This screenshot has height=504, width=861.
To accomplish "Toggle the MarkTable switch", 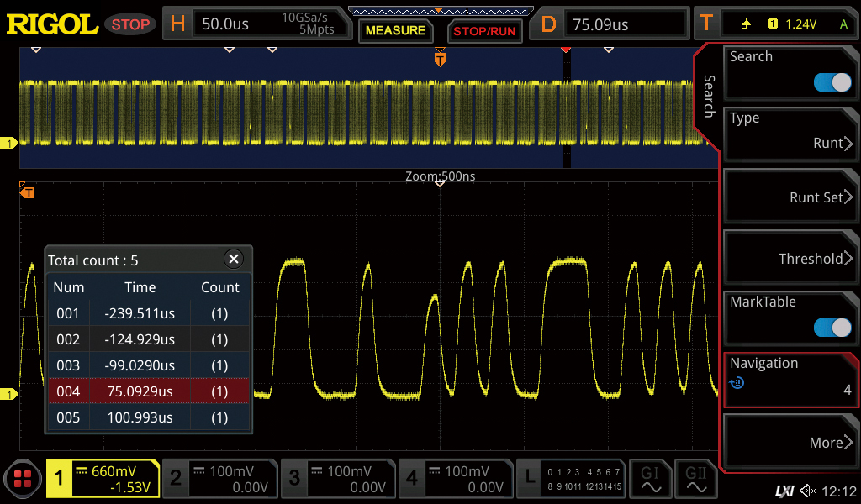I will click(832, 328).
